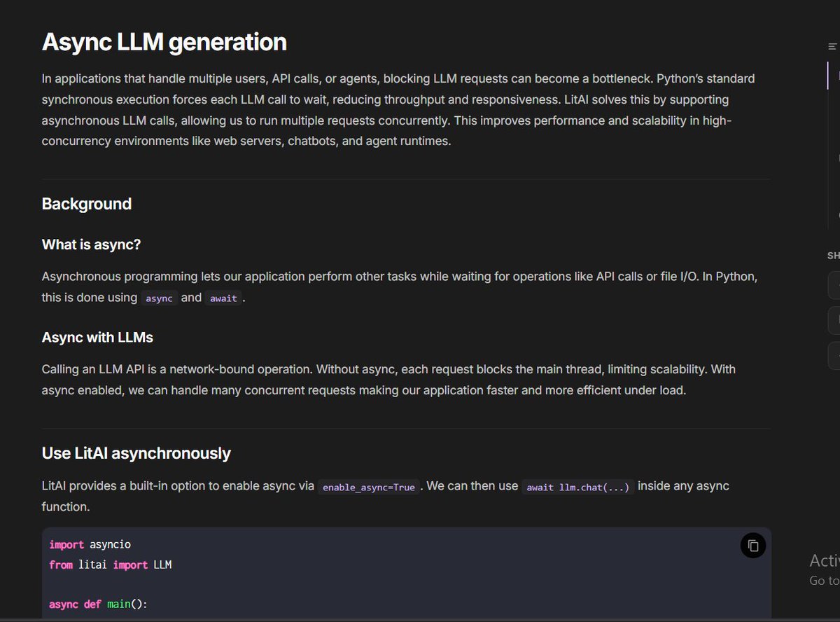Screen dimensions: 840x622
Task: Click the paragraph starting "In applications that handle"
Action: (x=398, y=110)
